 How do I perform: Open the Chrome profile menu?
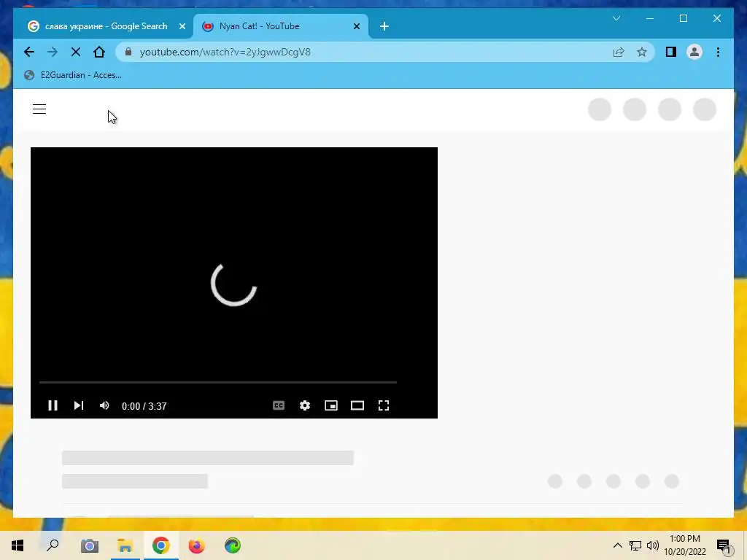(694, 52)
